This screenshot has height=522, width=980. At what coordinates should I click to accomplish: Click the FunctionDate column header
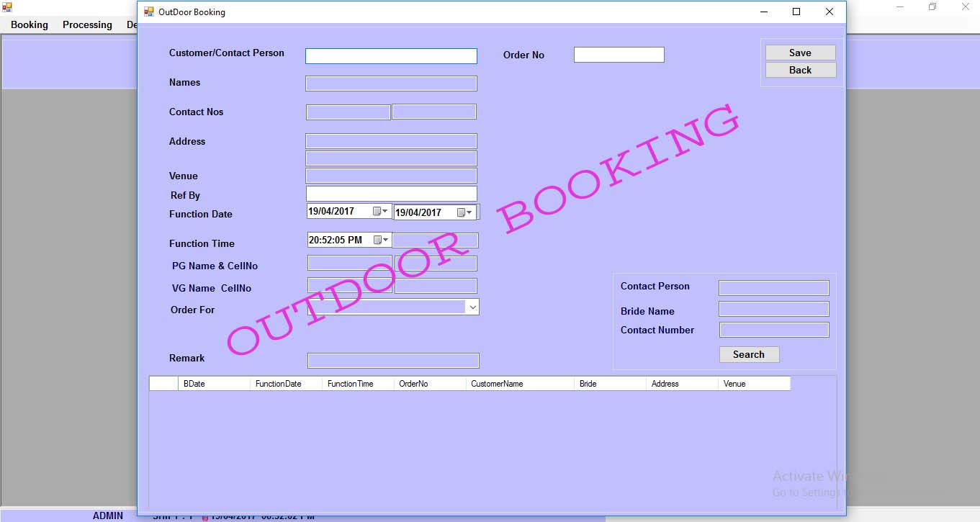(286, 384)
